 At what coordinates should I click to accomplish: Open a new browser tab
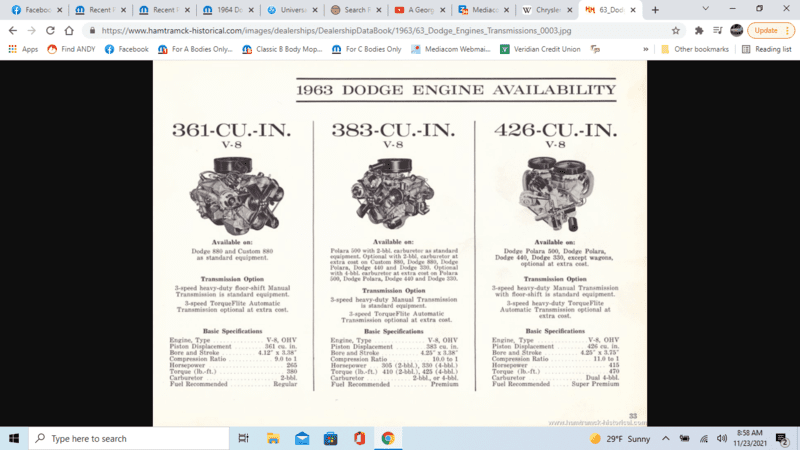pos(655,10)
